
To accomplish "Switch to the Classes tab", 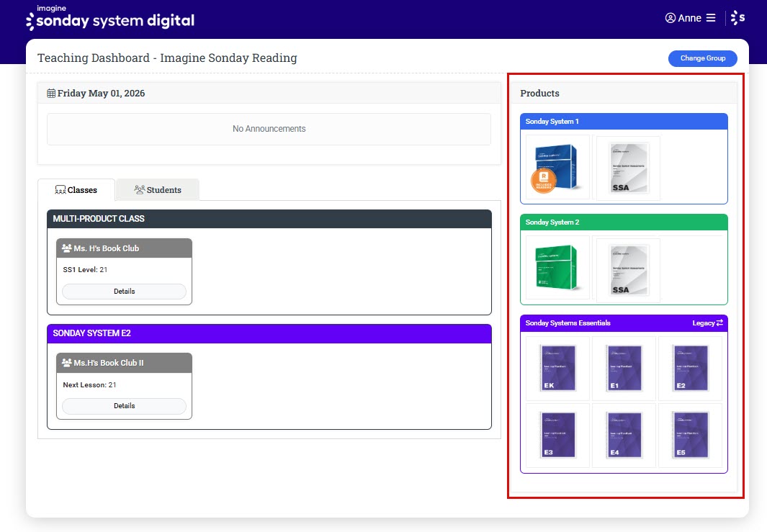I will click(x=76, y=190).
